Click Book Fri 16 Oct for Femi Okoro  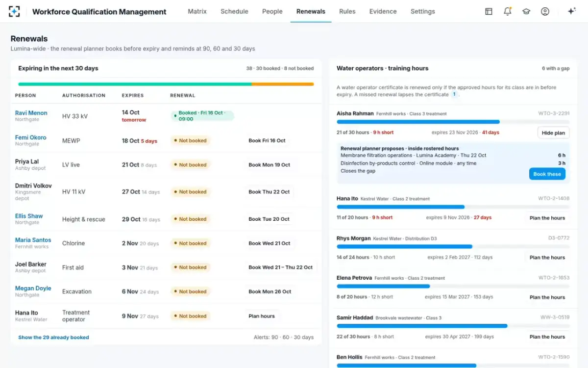pos(267,140)
